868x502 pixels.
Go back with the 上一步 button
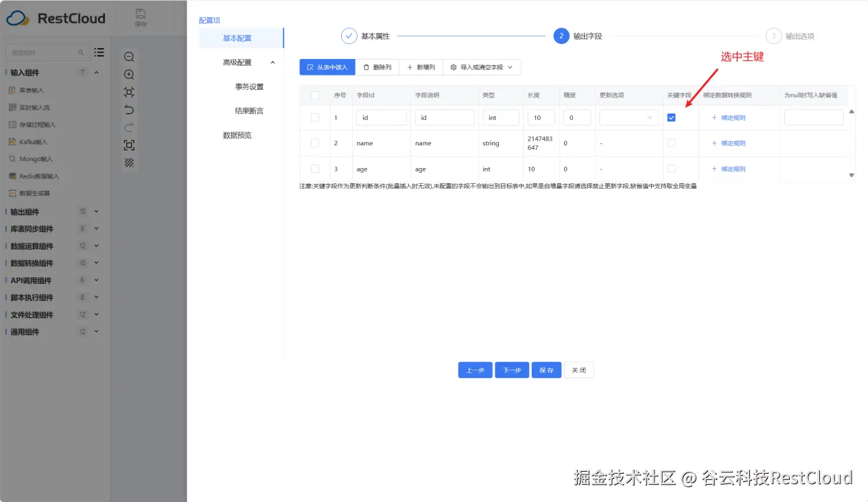476,370
